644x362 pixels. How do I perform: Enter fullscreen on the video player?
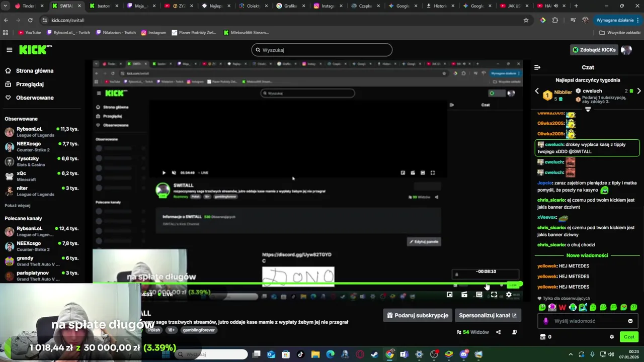click(x=494, y=295)
